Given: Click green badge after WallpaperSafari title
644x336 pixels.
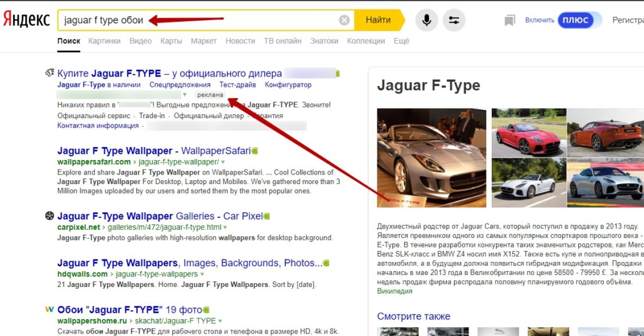Looking at the screenshot, I should point(255,151).
